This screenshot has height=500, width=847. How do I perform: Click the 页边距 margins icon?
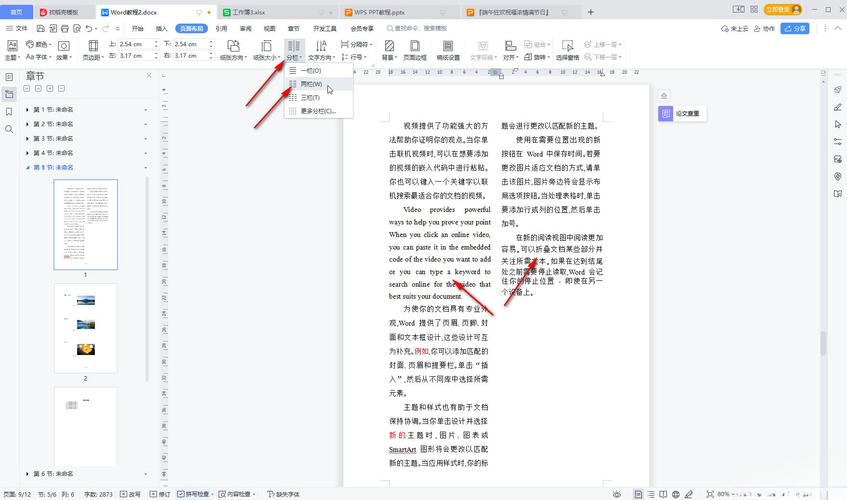[x=93, y=46]
